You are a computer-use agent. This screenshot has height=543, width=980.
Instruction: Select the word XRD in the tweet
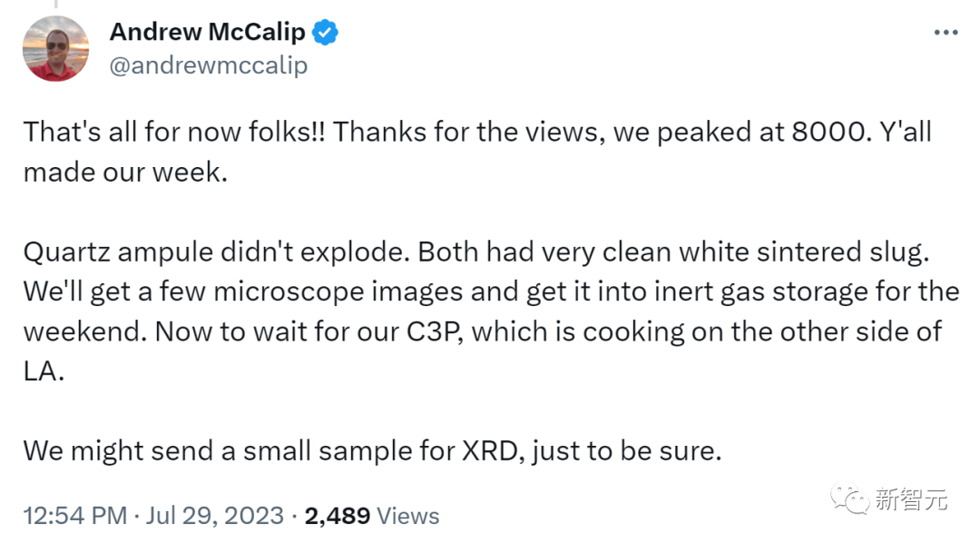[485, 449]
